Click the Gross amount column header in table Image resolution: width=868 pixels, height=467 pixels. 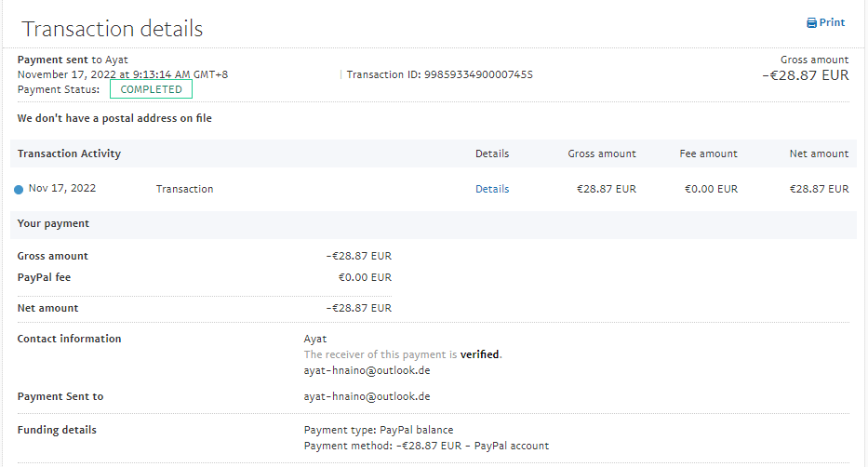pyautogui.click(x=602, y=153)
